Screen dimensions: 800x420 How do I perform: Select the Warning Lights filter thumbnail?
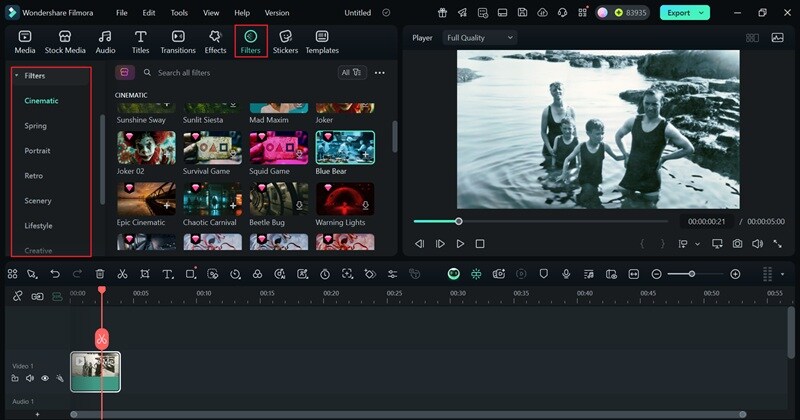point(345,199)
